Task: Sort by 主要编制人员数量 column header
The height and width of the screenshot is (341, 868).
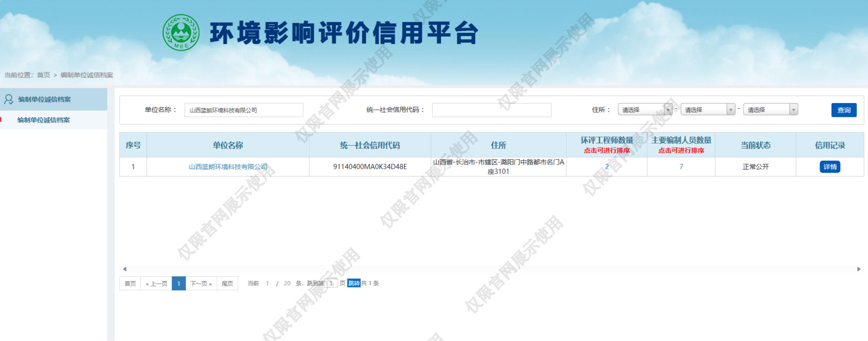Action: (681, 145)
